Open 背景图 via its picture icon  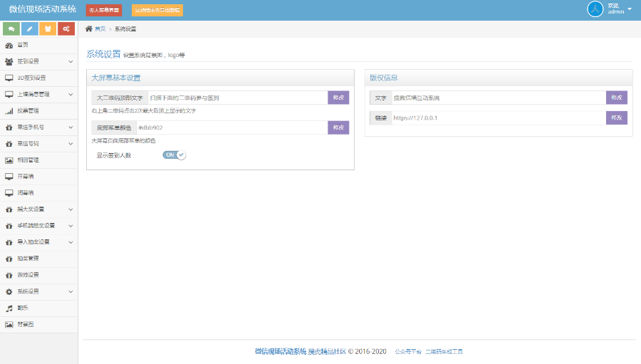point(9,325)
